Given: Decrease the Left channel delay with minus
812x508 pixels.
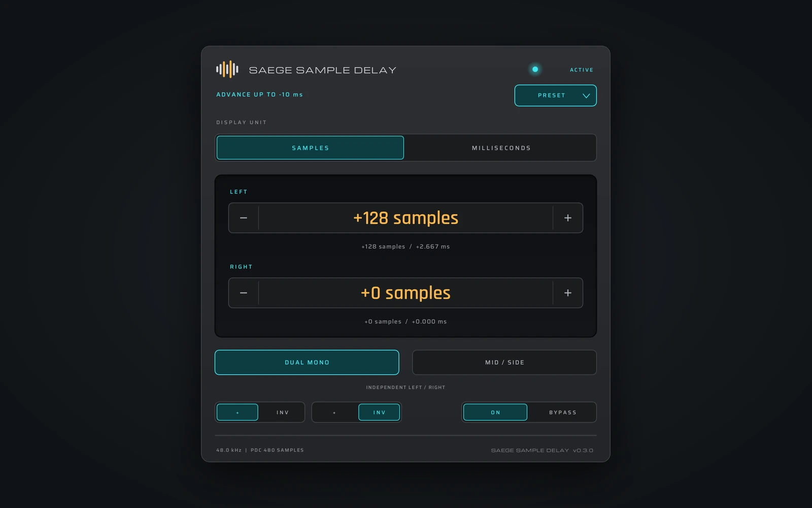Looking at the screenshot, I should point(244,218).
